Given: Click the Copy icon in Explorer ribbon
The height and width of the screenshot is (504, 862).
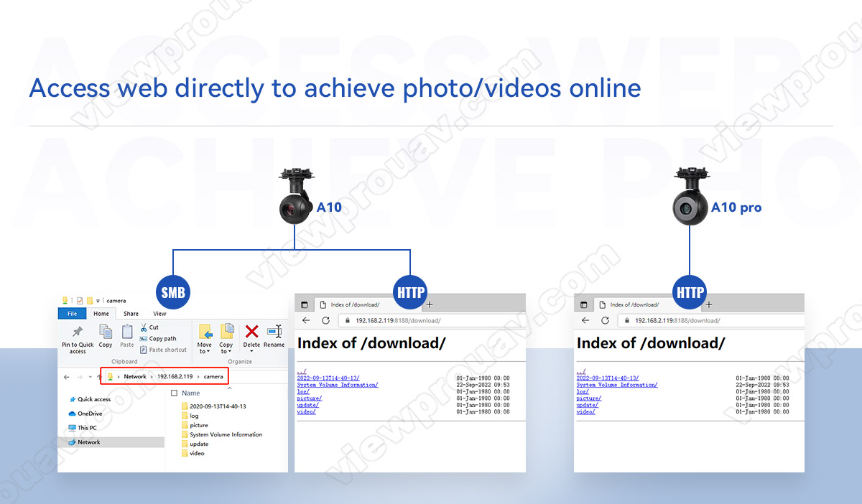Looking at the screenshot, I should pyautogui.click(x=106, y=332).
